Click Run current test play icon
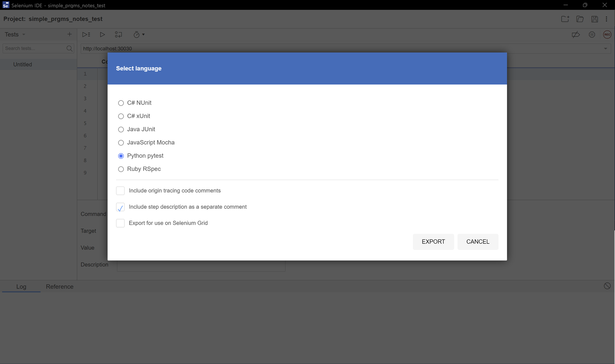615x364 pixels. tap(102, 34)
